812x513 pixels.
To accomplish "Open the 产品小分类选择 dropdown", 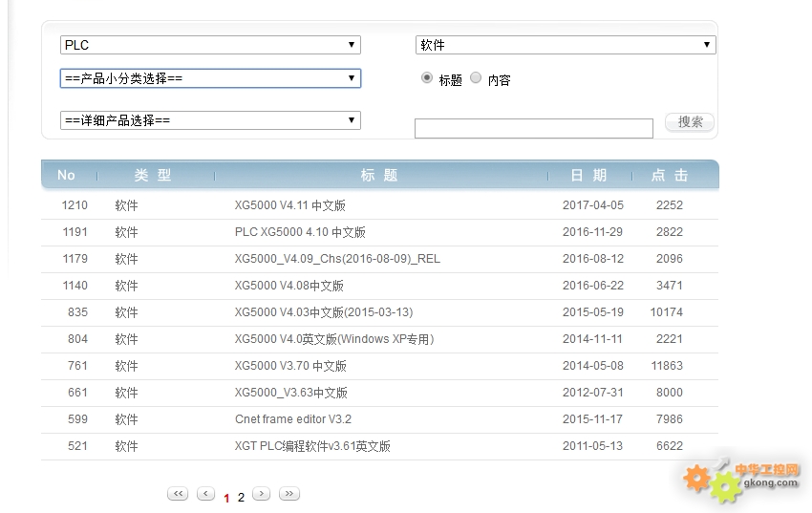I will [x=210, y=78].
